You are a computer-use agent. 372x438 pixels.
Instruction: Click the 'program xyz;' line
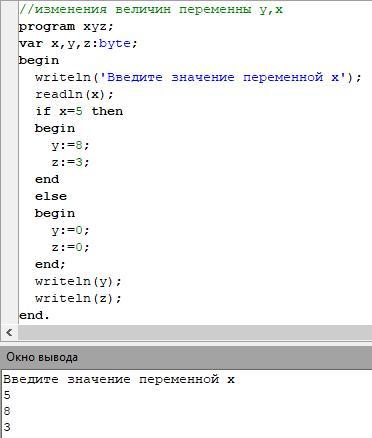click(x=66, y=26)
